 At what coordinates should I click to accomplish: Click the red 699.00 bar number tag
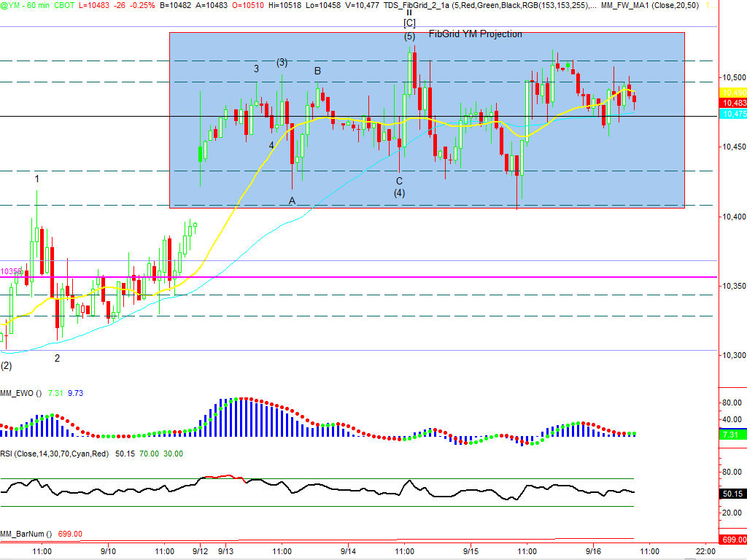[x=732, y=540]
